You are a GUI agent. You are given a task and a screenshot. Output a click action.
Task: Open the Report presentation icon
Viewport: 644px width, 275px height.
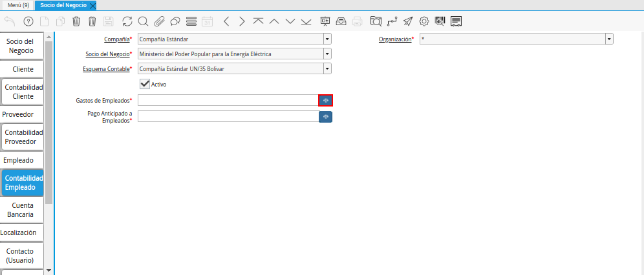325,21
